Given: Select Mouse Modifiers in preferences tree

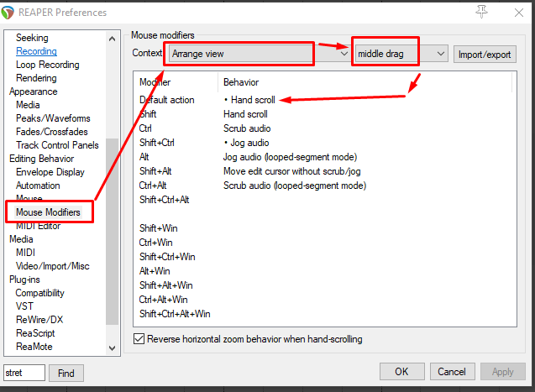Looking at the screenshot, I should tap(48, 212).
